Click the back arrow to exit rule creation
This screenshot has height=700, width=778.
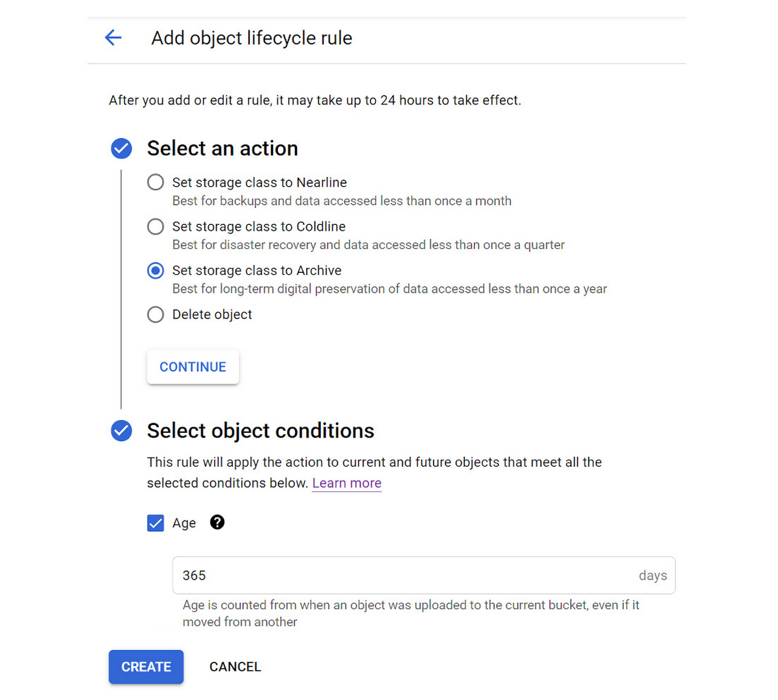coord(113,38)
